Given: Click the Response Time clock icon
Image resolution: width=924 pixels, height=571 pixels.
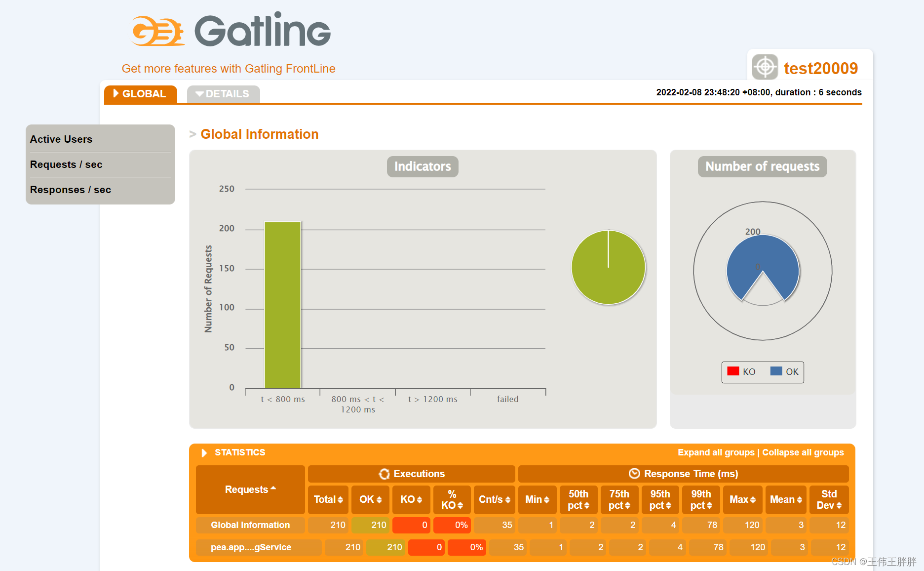Looking at the screenshot, I should [634, 474].
